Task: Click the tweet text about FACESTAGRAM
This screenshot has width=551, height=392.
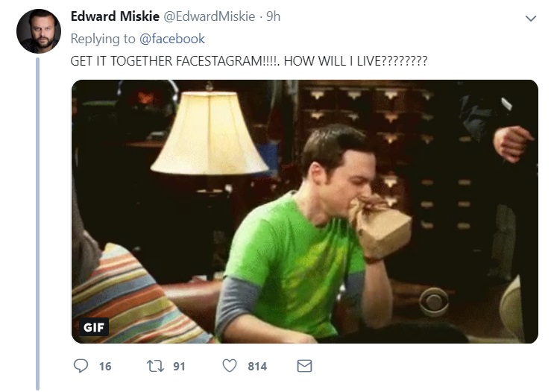Action: click(249, 61)
